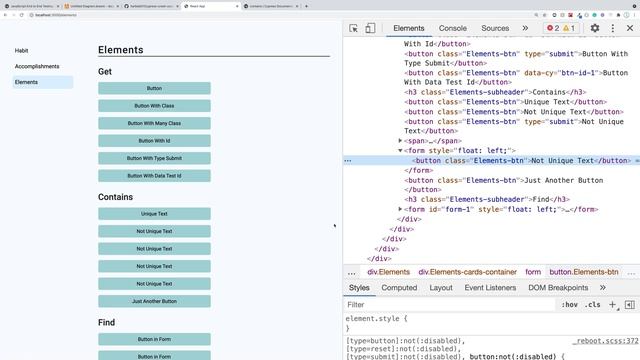640x360 pixels.
Task: Select the Styles sidebar tab
Action: click(359, 288)
